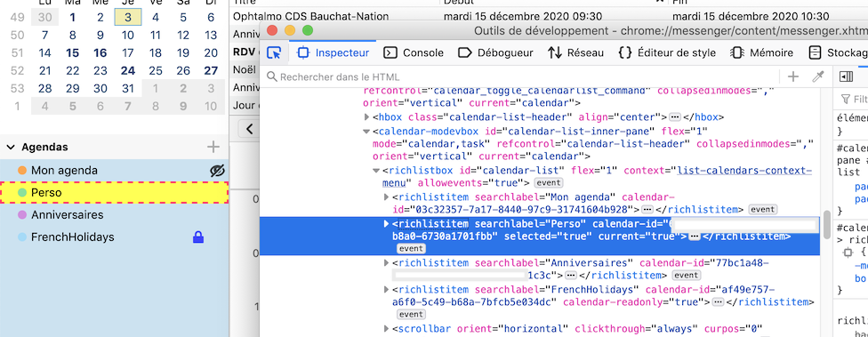Collapse the calendar-modevbox node
868x337 pixels.
pyautogui.click(x=366, y=132)
